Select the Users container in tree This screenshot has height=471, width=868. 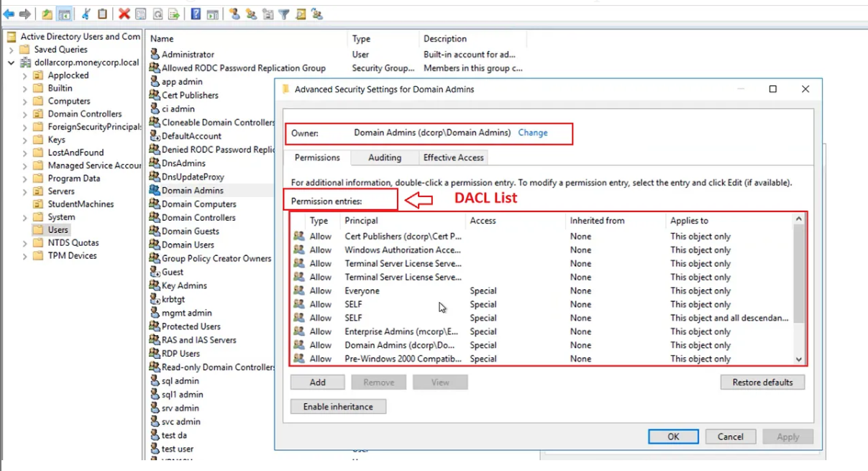coord(58,230)
